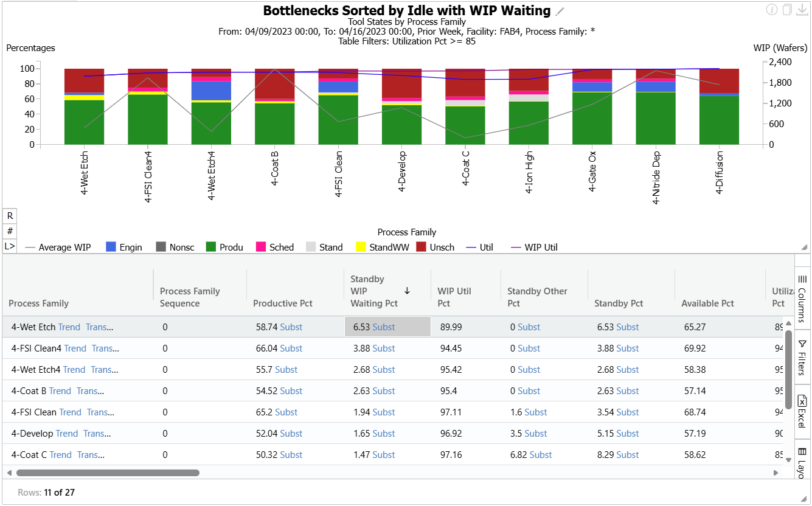Open chart info icon
The image size is (812, 506).
pos(772,9)
